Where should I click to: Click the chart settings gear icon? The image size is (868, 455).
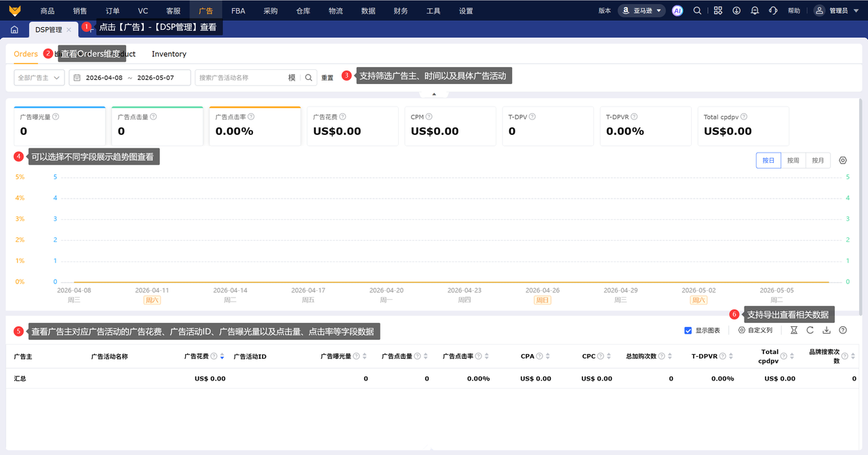(x=843, y=161)
